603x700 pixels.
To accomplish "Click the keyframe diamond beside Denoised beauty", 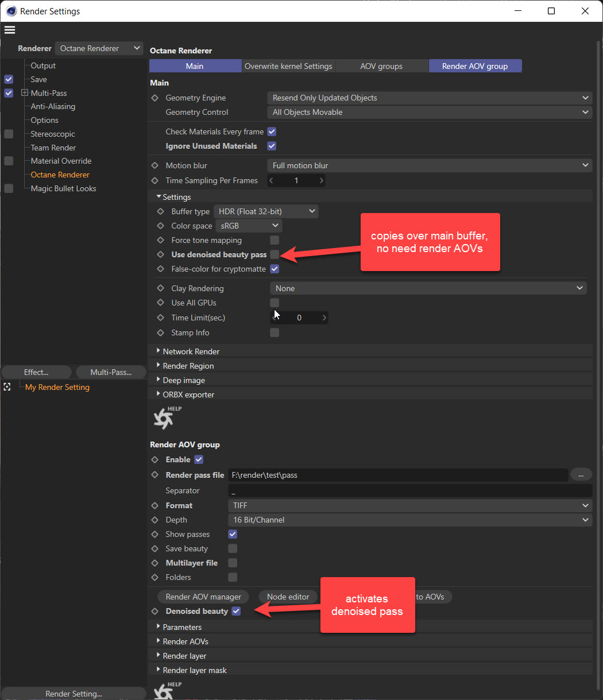I will coord(154,612).
